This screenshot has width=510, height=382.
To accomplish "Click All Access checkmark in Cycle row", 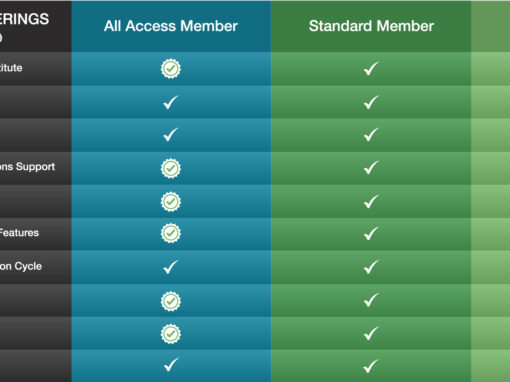I will tap(171, 267).
